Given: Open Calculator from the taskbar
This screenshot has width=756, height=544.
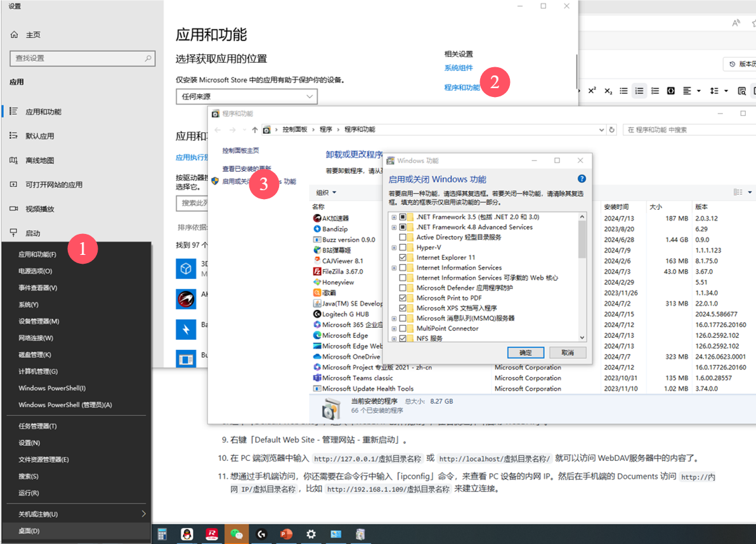Looking at the screenshot, I should coord(162,534).
